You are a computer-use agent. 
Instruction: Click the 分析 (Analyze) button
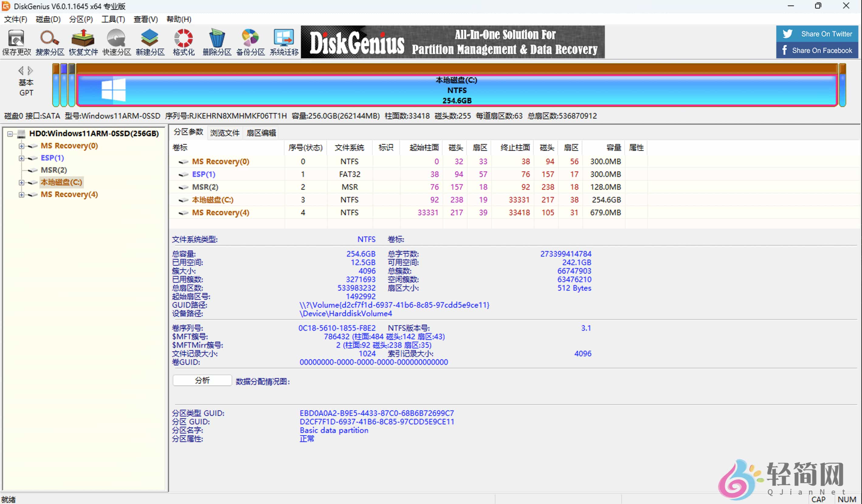pyautogui.click(x=202, y=381)
